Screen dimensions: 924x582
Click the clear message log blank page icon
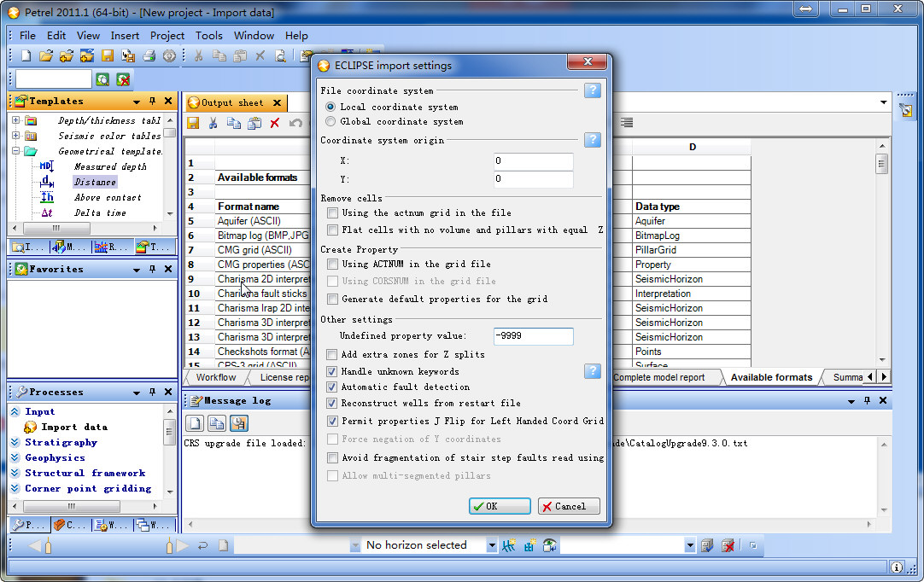click(196, 423)
